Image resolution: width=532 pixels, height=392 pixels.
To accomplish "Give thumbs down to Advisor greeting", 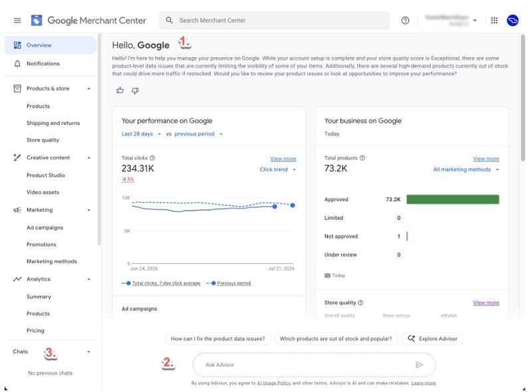I will [135, 90].
